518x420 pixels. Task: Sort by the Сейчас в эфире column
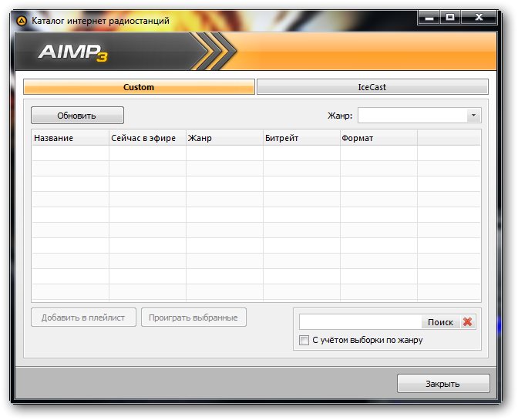147,138
